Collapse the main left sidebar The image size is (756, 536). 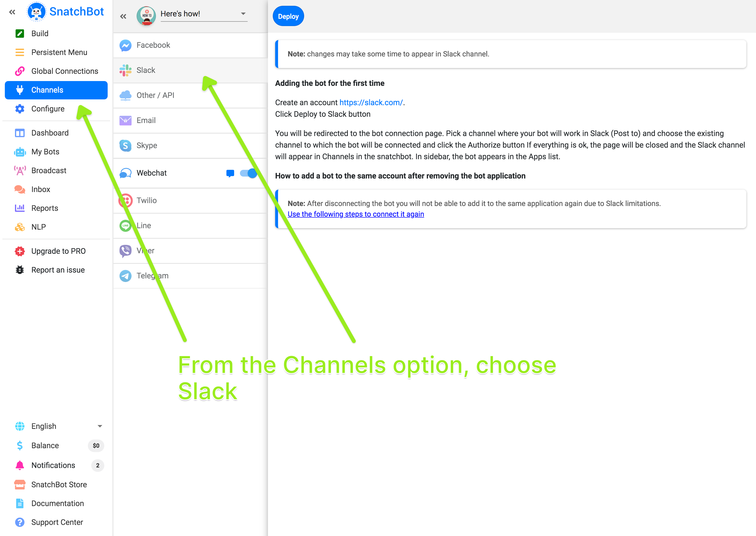pos(12,12)
